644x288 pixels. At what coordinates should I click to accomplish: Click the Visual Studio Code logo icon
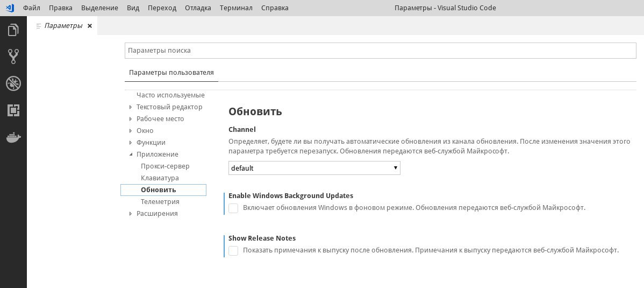[10, 8]
